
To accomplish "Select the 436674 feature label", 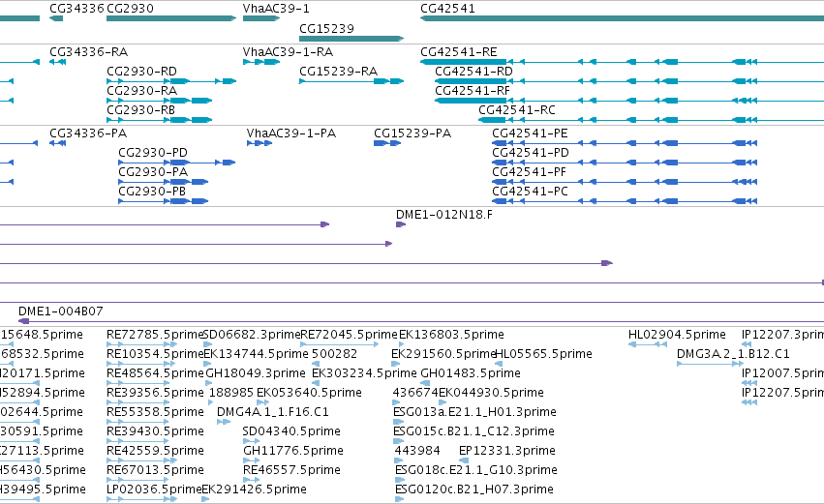I will [415, 393].
